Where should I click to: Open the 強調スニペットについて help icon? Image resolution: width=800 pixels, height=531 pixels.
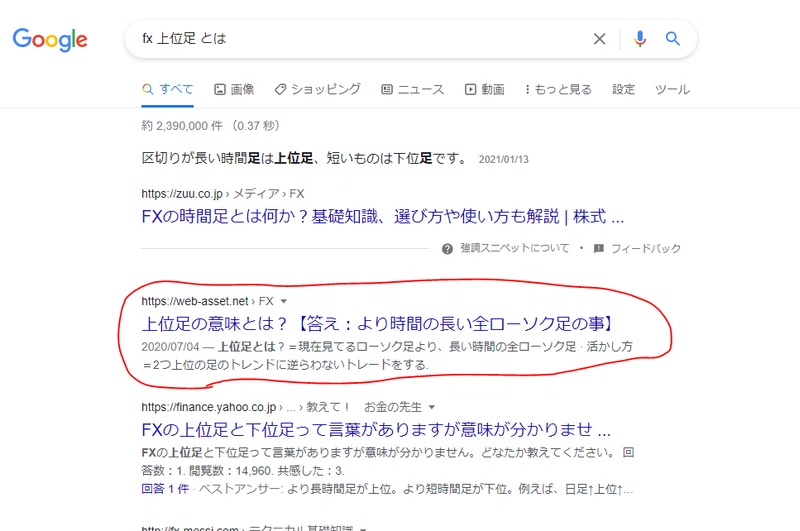coord(447,249)
